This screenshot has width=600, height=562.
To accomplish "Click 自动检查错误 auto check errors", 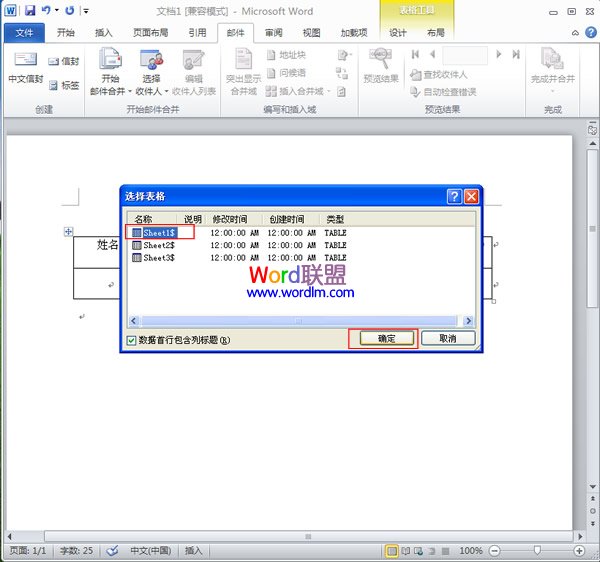I will [x=443, y=92].
